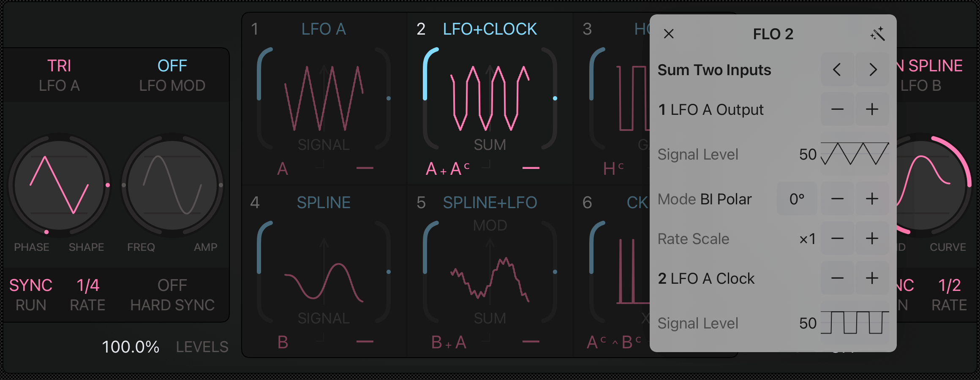Go to next mode with right chevron

click(x=873, y=70)
